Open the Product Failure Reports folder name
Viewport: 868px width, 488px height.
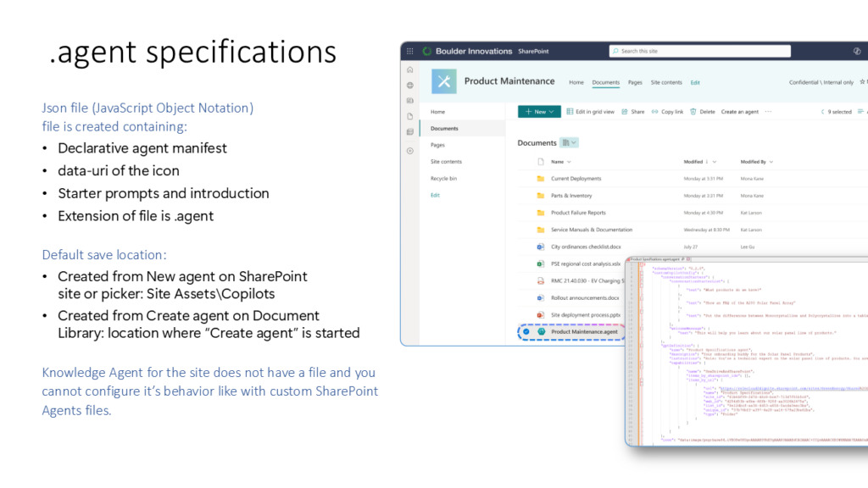578,213
